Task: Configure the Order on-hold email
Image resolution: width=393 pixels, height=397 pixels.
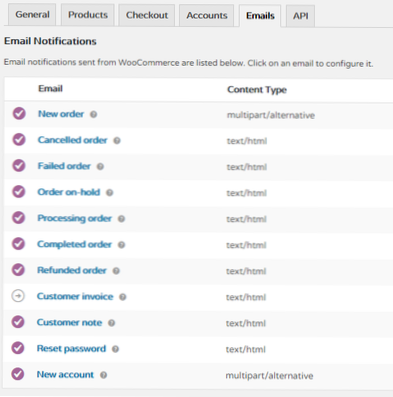Action: pyautogui.click(x=69, y=192)
